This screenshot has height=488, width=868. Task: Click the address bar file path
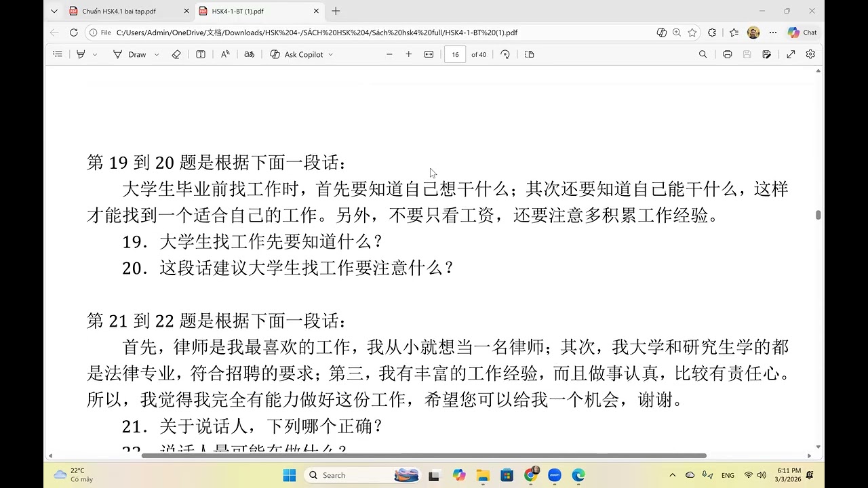(x=317, y=33)
